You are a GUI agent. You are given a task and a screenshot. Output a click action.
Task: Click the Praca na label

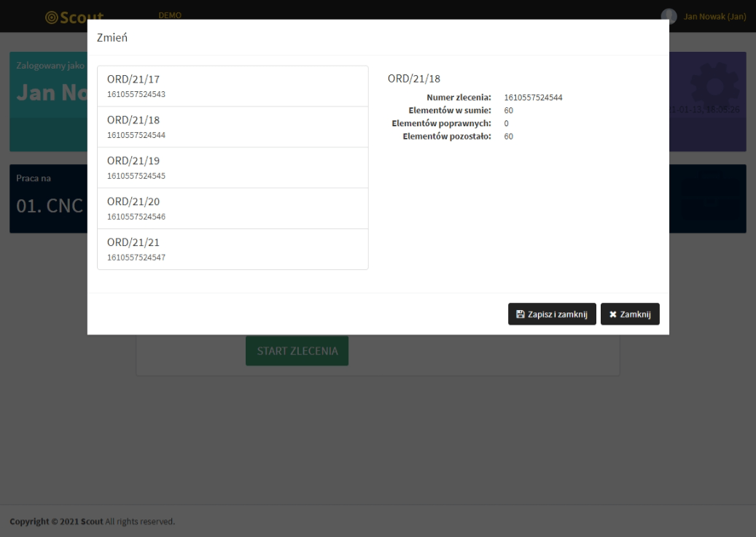[34, 178]
